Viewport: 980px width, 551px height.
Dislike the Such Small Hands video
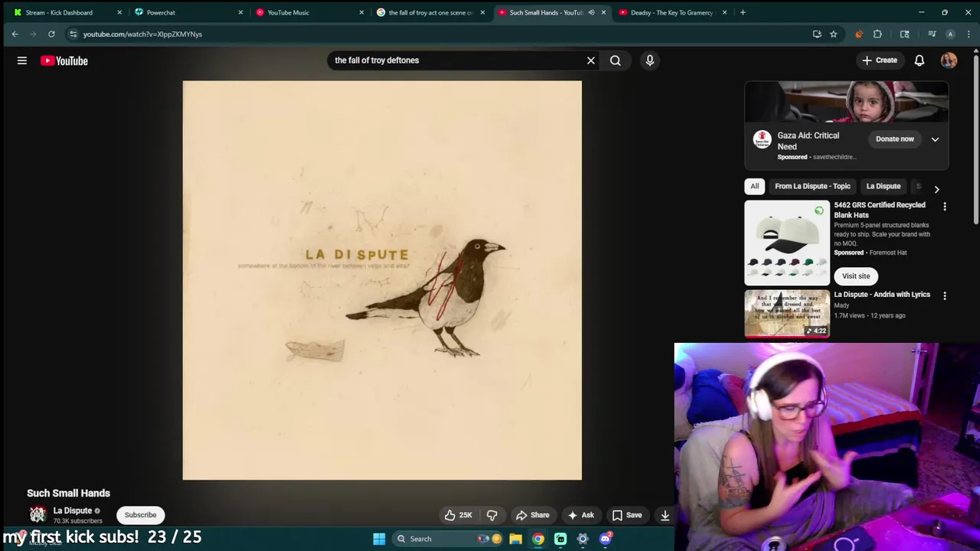(492, 515)
